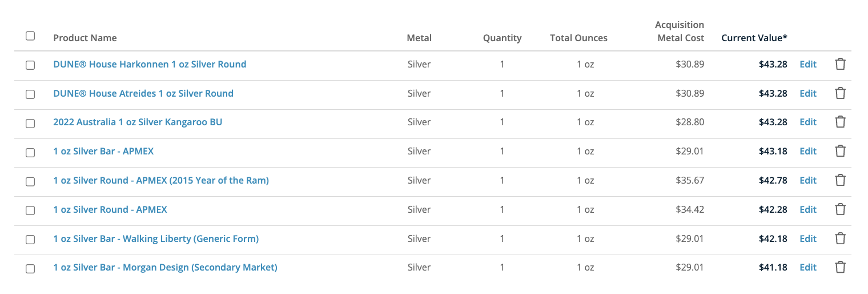Edit the 2015 Year of the Ram entry

pyautogui.click(x=808, y=180)
